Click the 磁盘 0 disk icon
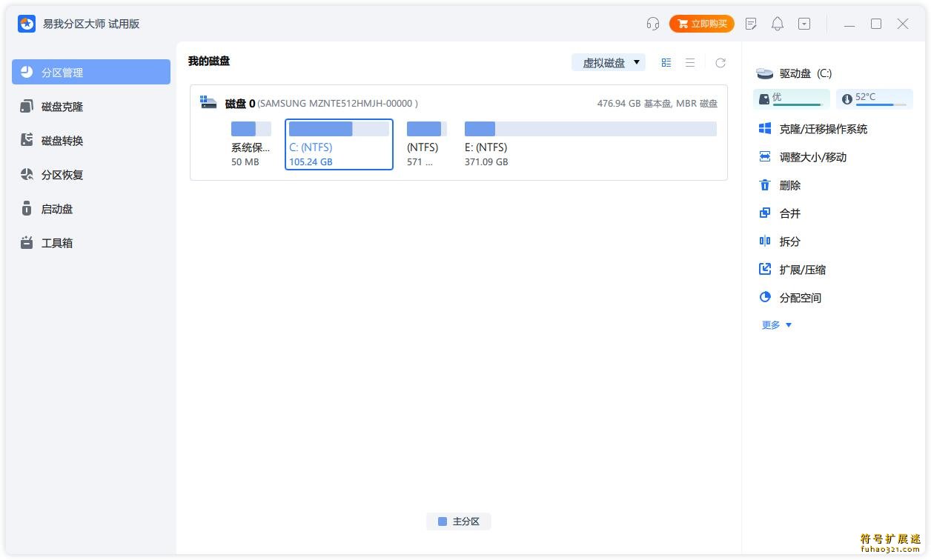 (208, 103)
